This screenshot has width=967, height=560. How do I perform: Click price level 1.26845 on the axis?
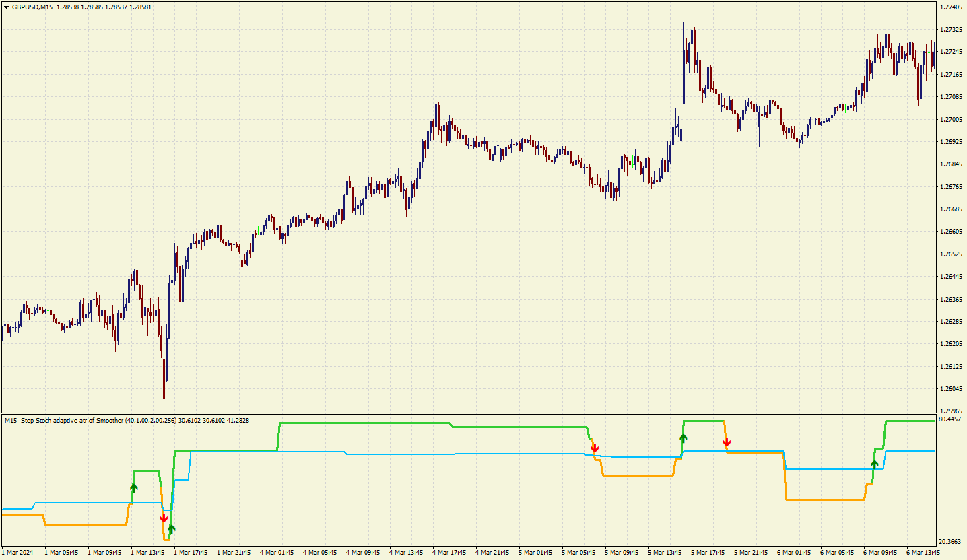951,164
